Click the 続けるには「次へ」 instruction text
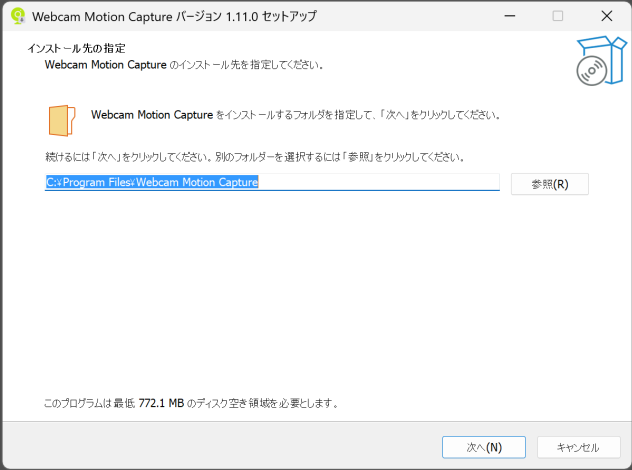The width and height of the screenshot is (632, 470). [x=255, y=157]
